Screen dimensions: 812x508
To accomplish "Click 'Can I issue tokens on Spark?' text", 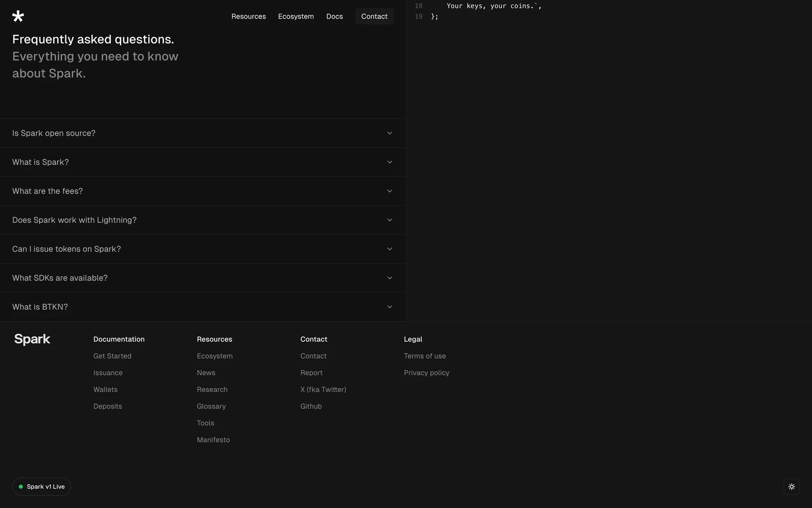I will click(x=66, y=249).
